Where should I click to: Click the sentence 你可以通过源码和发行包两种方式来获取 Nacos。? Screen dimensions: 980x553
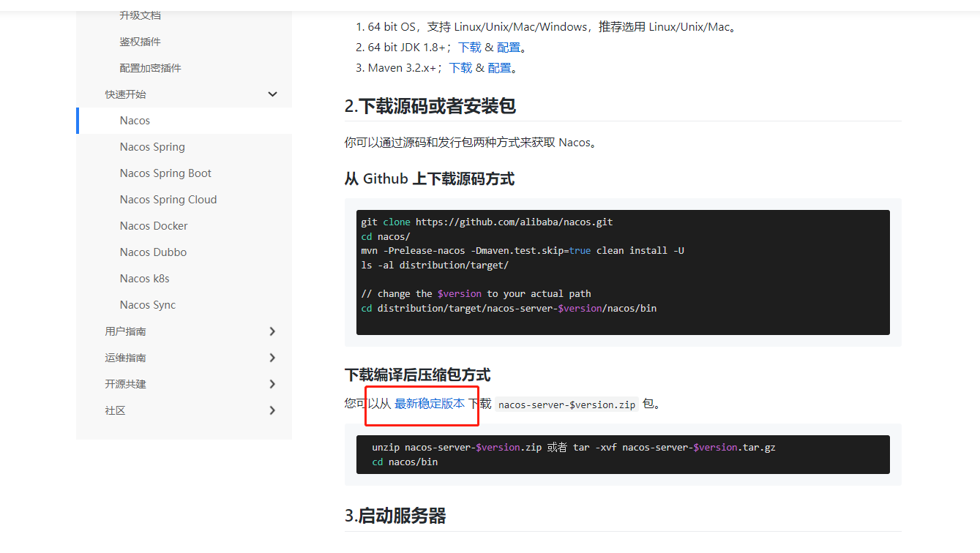click(x=471, y=143)
